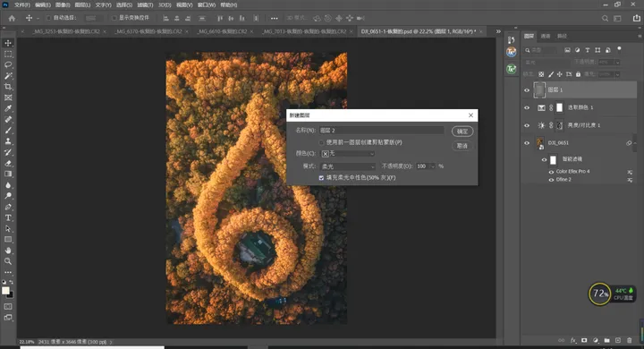Open the Edit Toolbar three-dots button

click(8, 272)
